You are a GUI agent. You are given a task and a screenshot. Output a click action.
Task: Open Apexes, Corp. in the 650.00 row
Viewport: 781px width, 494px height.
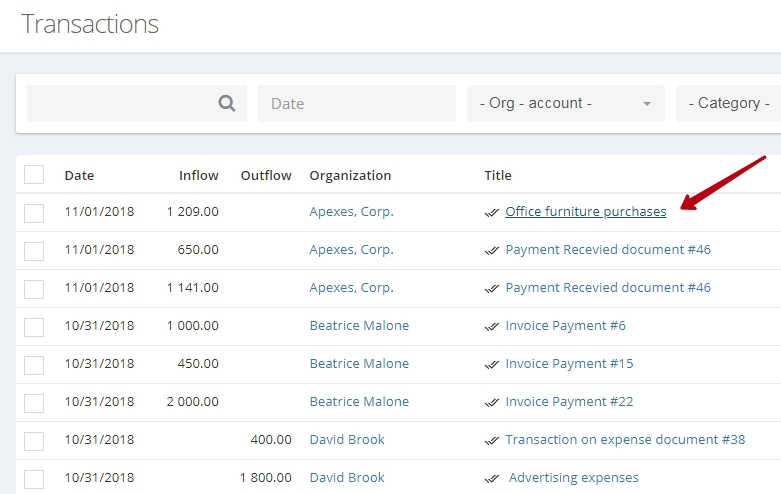[x=352, y=249]
